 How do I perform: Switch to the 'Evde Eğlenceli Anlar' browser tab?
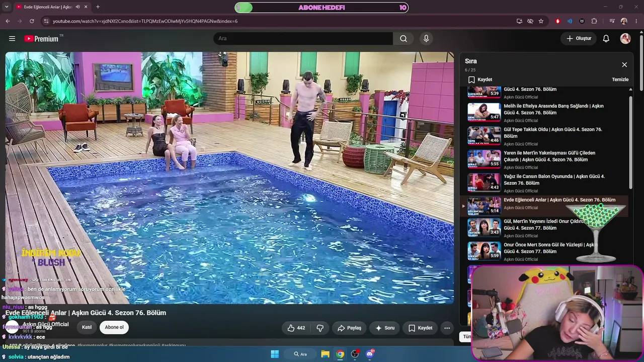48,7
